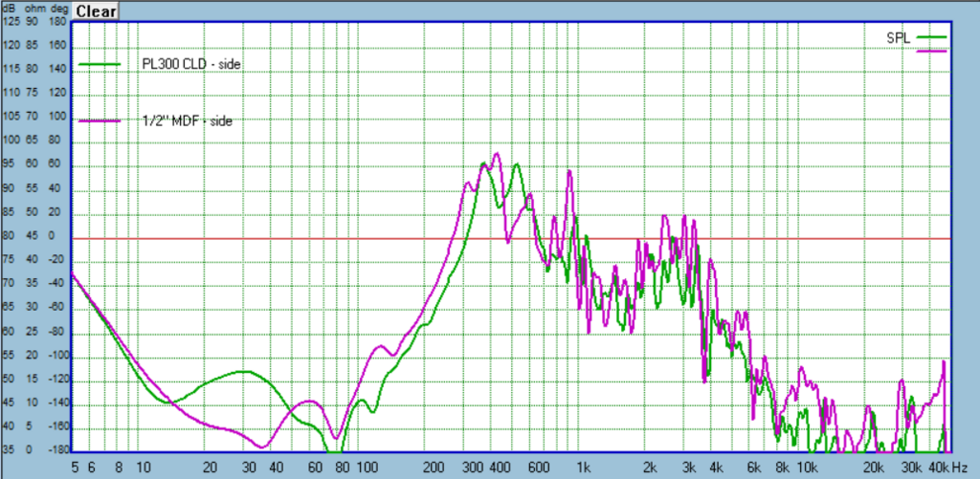Click the deg axis header
The image size is (980, 479).
point(57,10)
